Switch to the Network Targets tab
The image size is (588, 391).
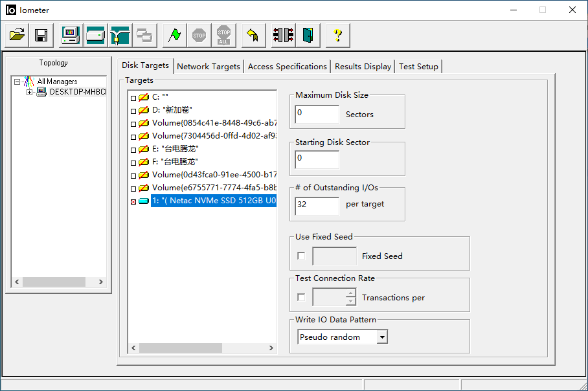point(209,67)
